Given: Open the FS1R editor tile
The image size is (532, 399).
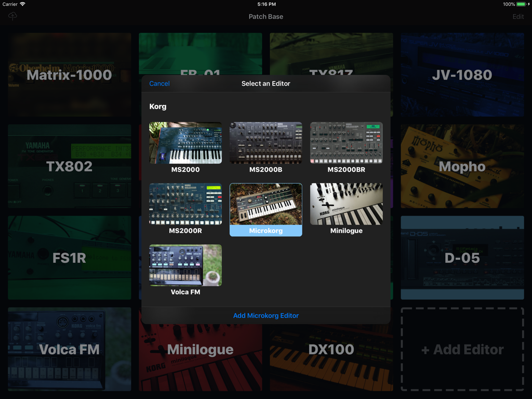Looking at the screenshot, I should tap(69, 258).
